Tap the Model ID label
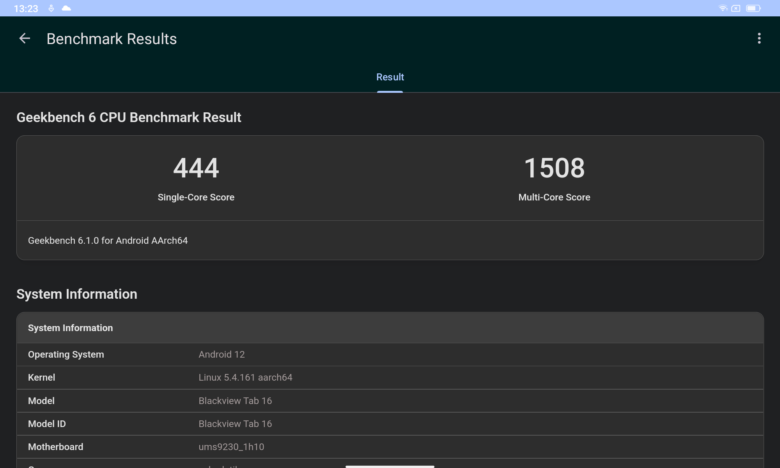This screenshot has width=780, height=468. click(x=47, y=424)
